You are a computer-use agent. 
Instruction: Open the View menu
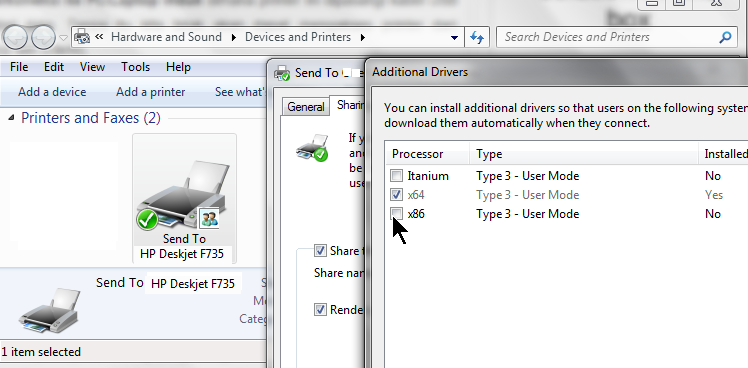92,67
